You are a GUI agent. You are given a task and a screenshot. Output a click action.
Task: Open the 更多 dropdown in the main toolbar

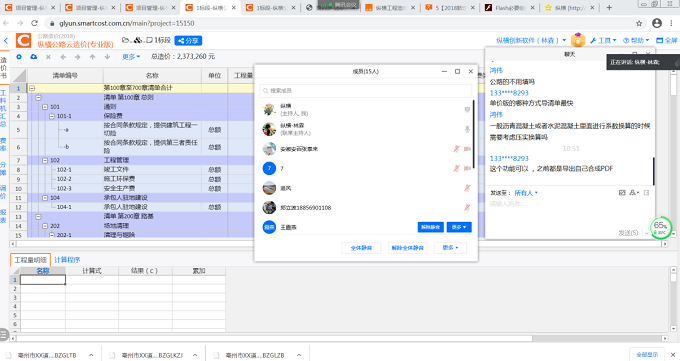pos(131,57)
